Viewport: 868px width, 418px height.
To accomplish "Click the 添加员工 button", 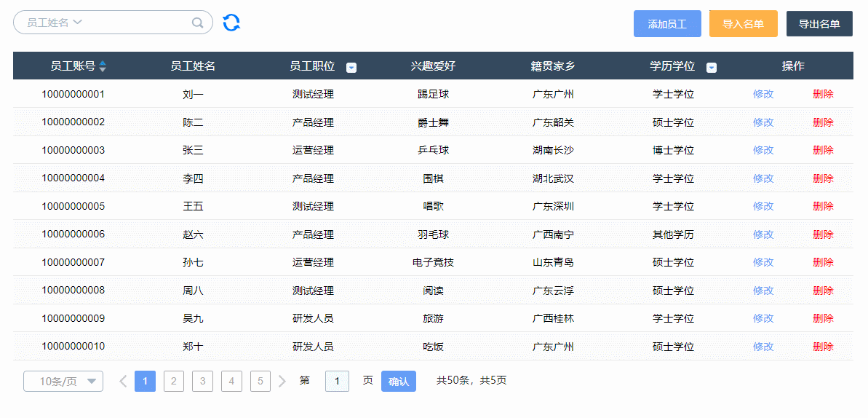I will [x=667, y=24].
